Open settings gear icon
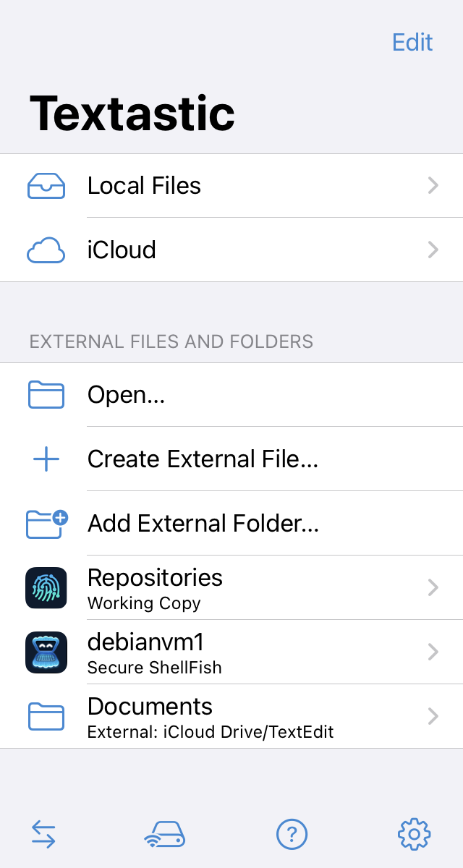This screenshot has height=868, width=463. pyautogui.click(x=415, y=835)
